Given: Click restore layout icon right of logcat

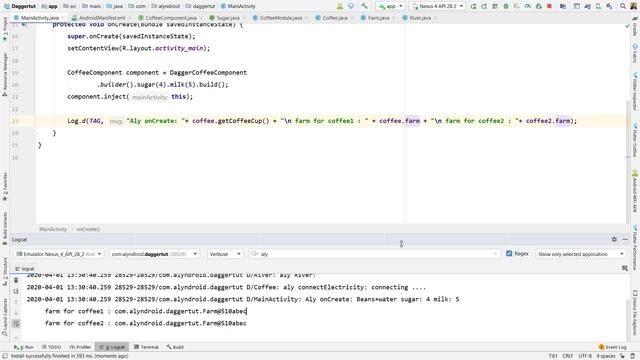Looking at the screenshot, I should point(624,268).
